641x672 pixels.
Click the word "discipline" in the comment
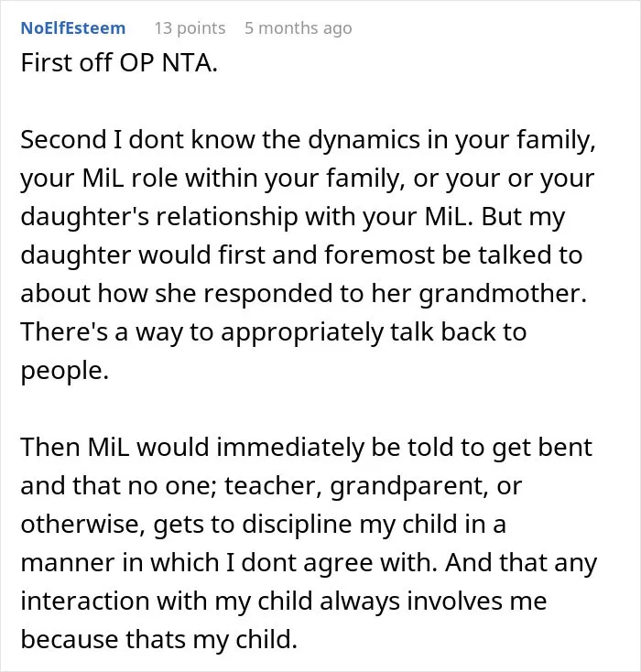tap(297, 525)
